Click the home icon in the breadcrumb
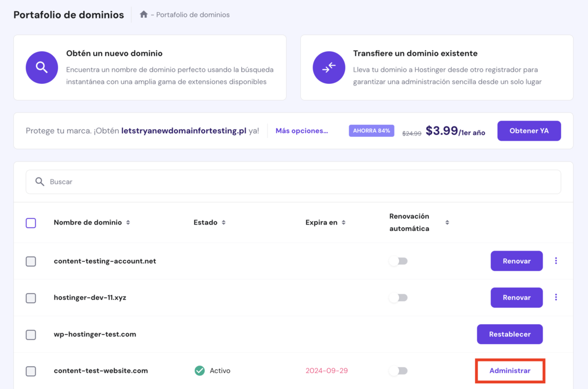Screen dimensions: 588x389 click(143, 15)
